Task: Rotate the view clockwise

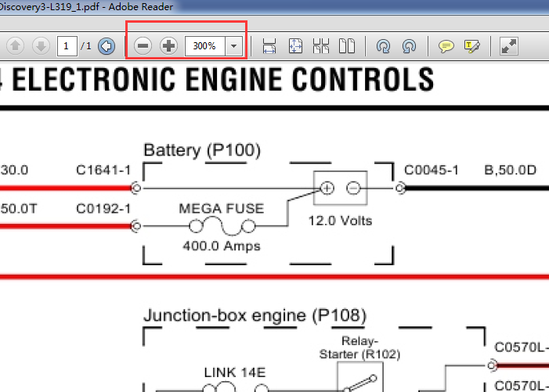Action: [x=384, y=46]
